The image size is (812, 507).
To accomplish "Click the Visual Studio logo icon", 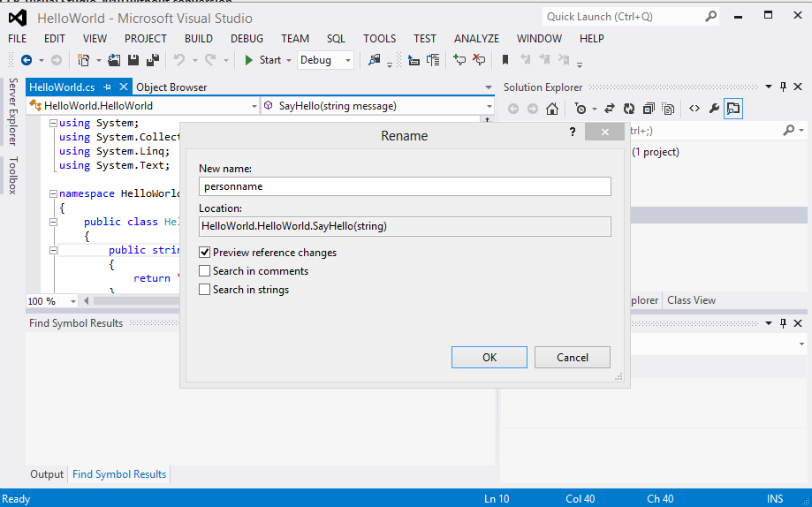I will tap(18, 19).
